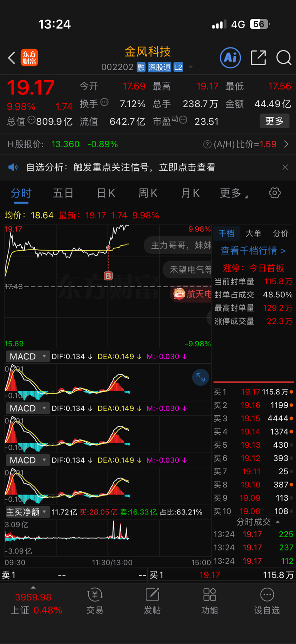This screenshot has height=644, width=296.
Task: Open the second MACD indicator dropdown
Action: click(x=28, y=408)
